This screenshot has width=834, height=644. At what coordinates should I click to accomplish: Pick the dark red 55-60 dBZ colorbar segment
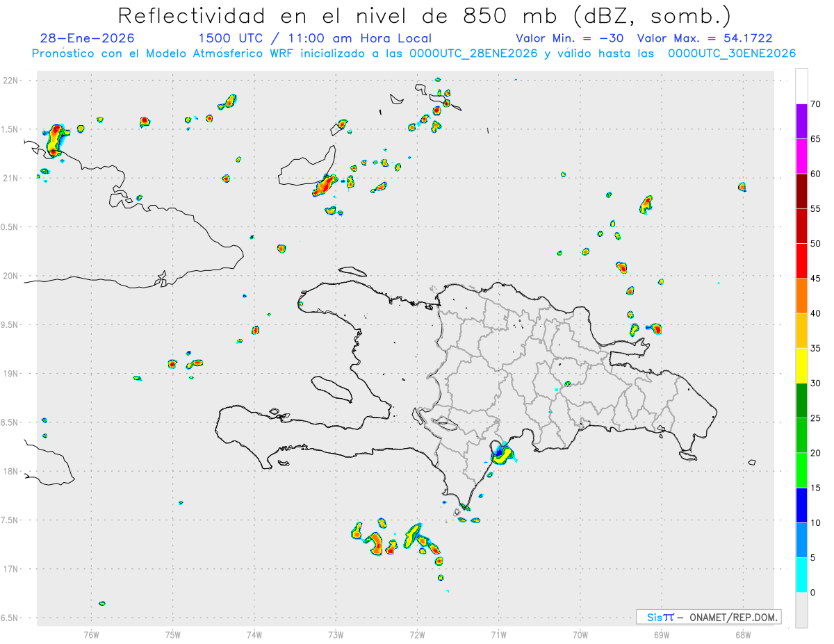[x=802, y=191]
